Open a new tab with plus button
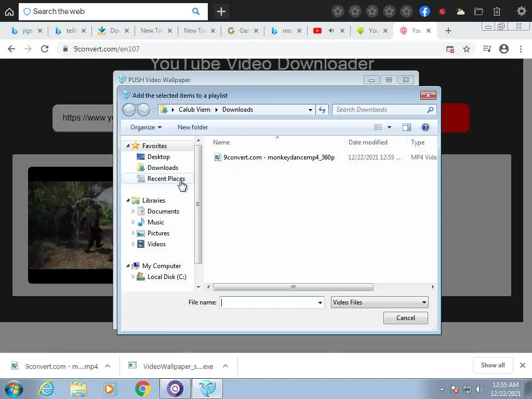 point(448,31)
